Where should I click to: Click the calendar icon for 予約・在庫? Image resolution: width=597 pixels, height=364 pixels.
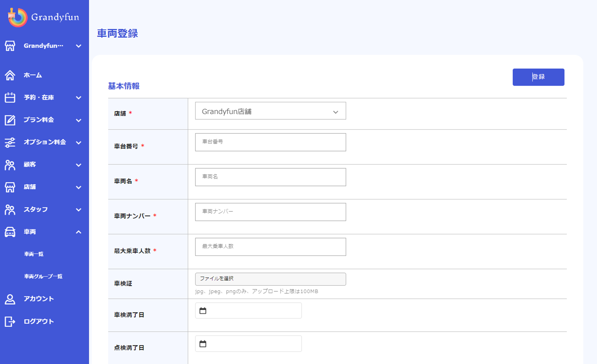(10, 97)
